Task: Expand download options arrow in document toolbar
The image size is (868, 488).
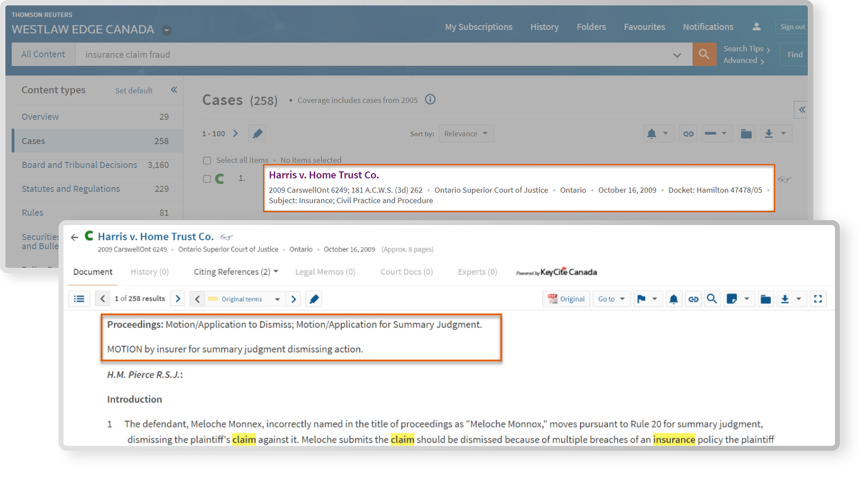Action: [x=799, y=299]
